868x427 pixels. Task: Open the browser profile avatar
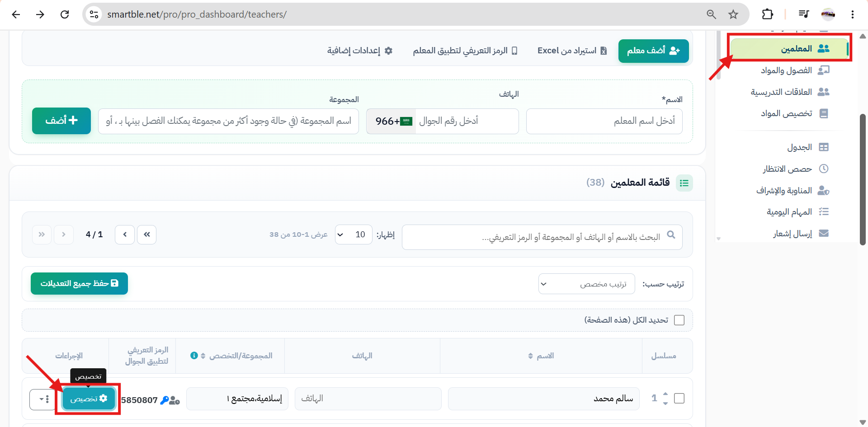pyautogui.click(x=828, y=14)
